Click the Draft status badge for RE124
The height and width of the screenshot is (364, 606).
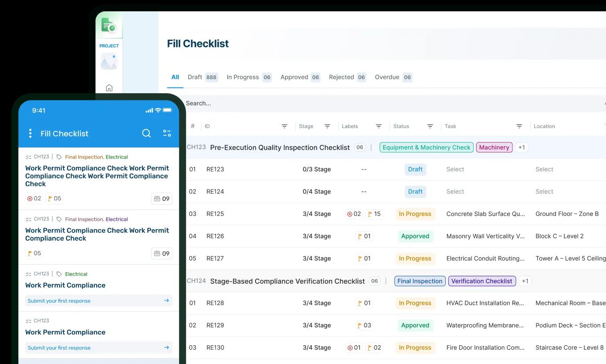[415, 192]
